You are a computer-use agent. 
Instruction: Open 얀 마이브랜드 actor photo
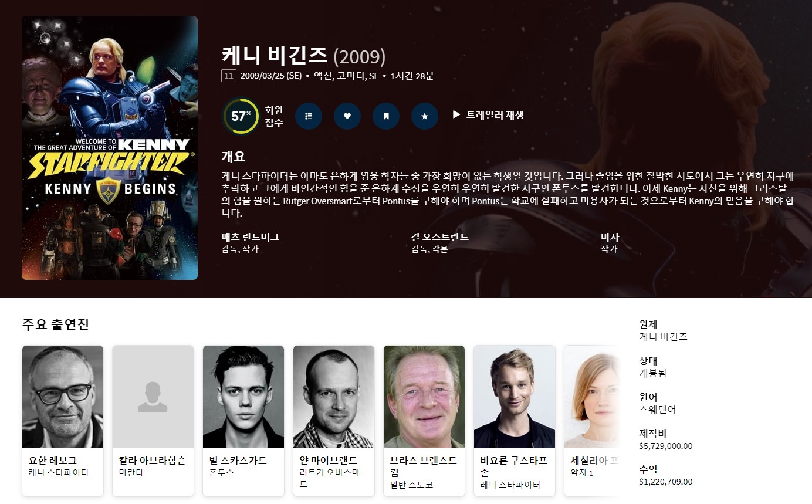(x=334, y=397)
